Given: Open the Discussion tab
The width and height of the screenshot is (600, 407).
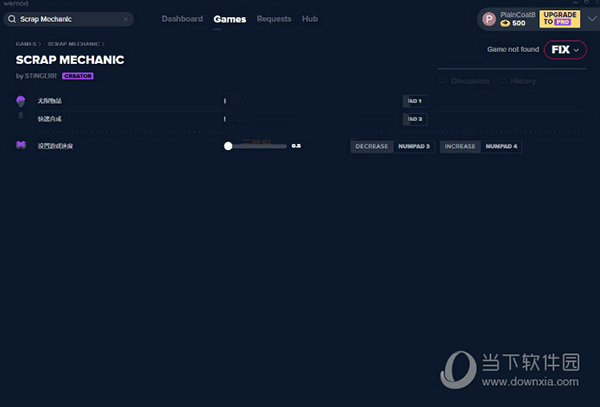Looking at the screenshot, I should tap(464, 81).
